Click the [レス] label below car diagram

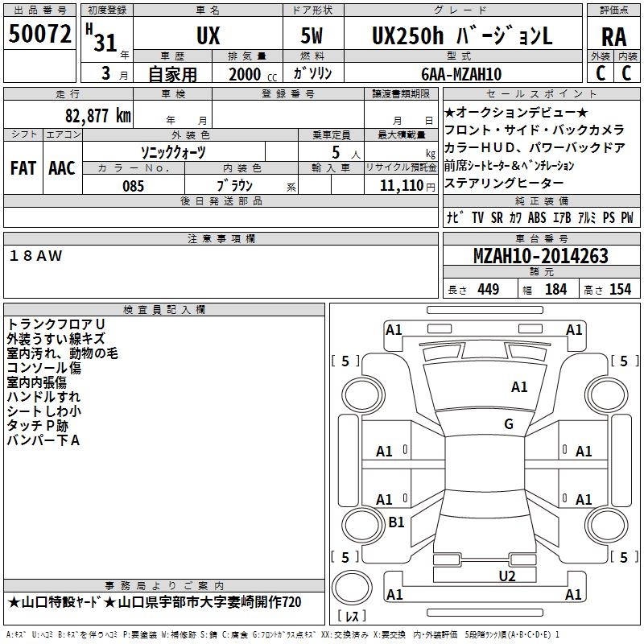[352, 617]
